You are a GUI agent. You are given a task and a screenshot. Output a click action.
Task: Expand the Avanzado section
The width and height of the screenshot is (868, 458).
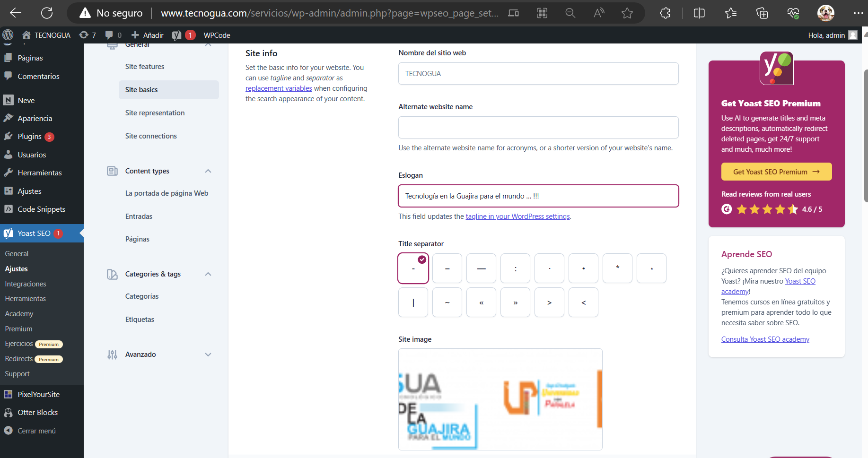coord(208,354)
